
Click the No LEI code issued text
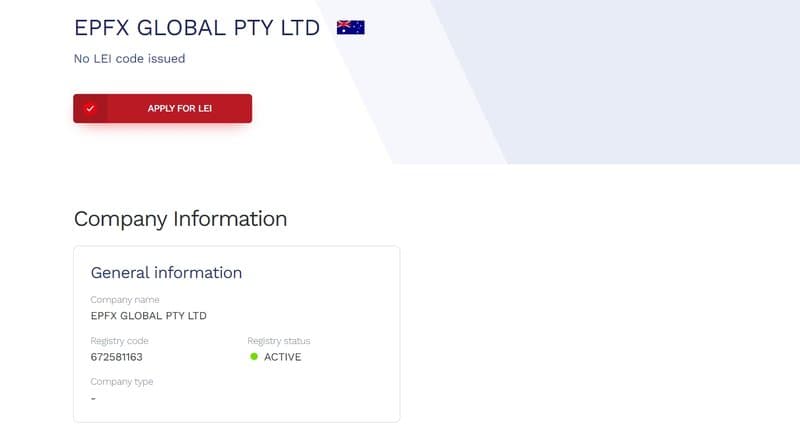[x=130, y=59]
